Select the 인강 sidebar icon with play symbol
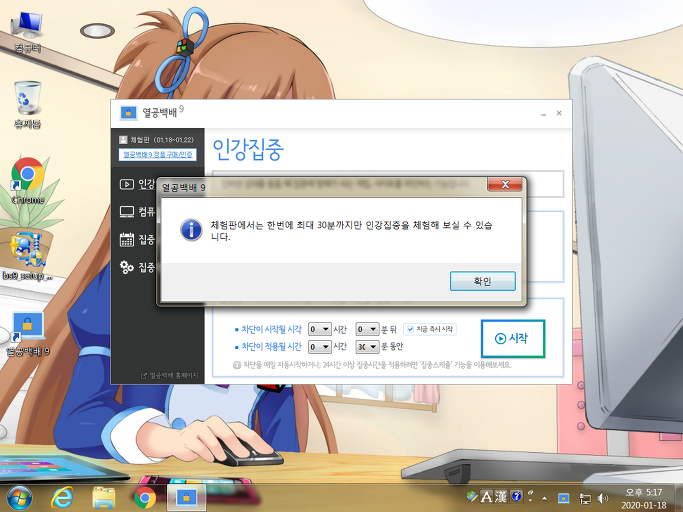683x512 pixels. point(127,184)
